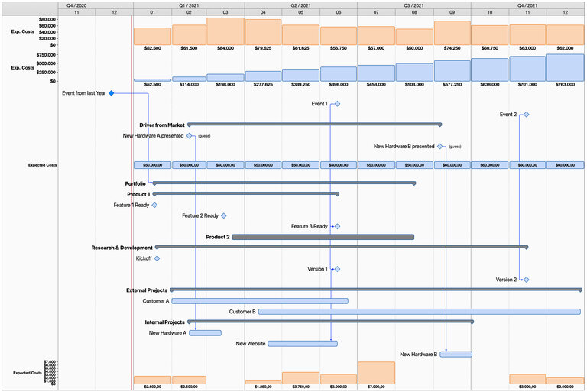Screen dimensions: 587x392
Task: Click the New Hardware B presented milestone
Action: 440,146
